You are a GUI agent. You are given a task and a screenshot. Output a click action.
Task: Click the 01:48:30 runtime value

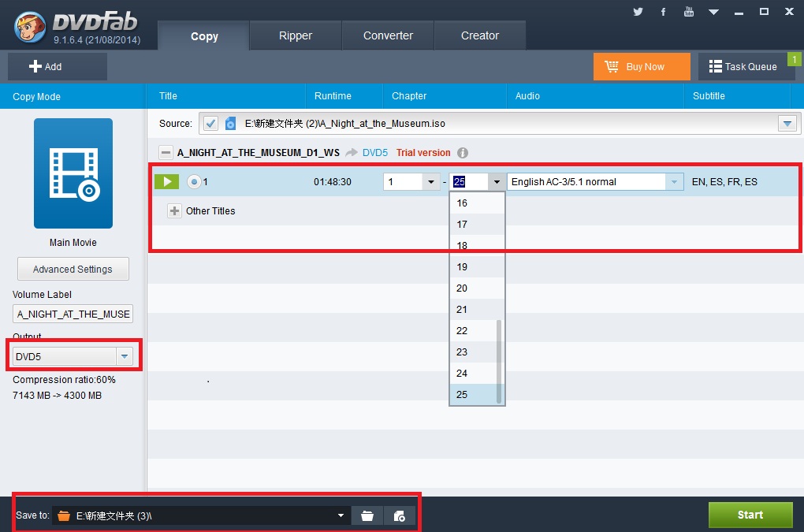pyautogui.click(x=333, y=182)
